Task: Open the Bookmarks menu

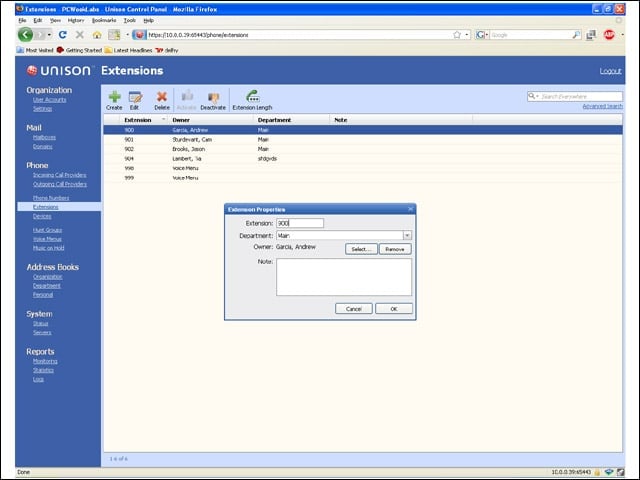Action: coord(104,20)
